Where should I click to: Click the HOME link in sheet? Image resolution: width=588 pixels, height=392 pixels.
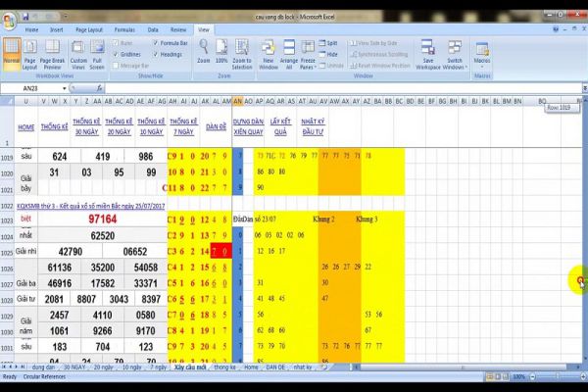25,127
